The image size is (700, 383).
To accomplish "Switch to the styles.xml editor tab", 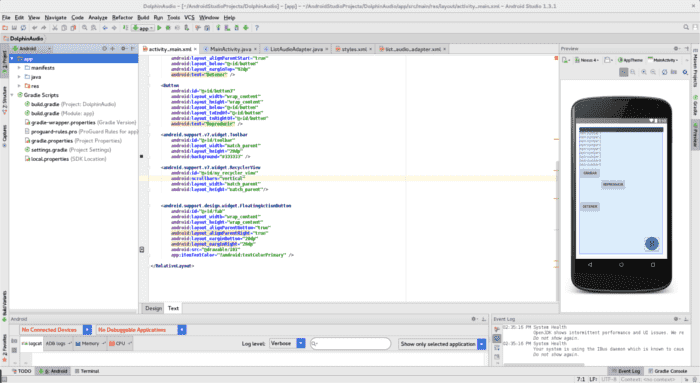I will (354, 49).
